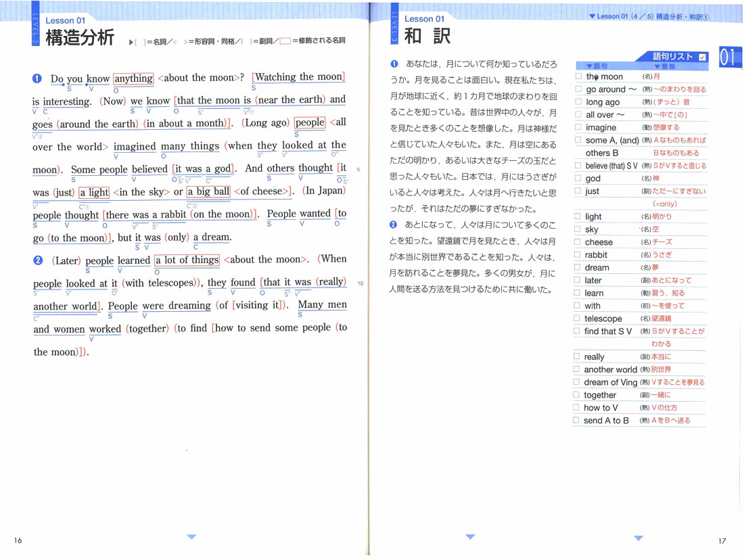
Task: Click 'Lesson 01' above 和訳
Action: [x=424, y=19]
